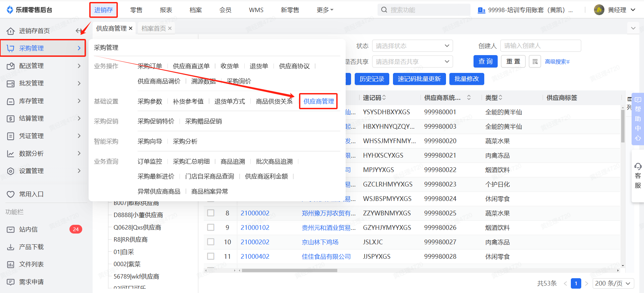Open the 黄经理 user menu arrow

click(633, 10)
